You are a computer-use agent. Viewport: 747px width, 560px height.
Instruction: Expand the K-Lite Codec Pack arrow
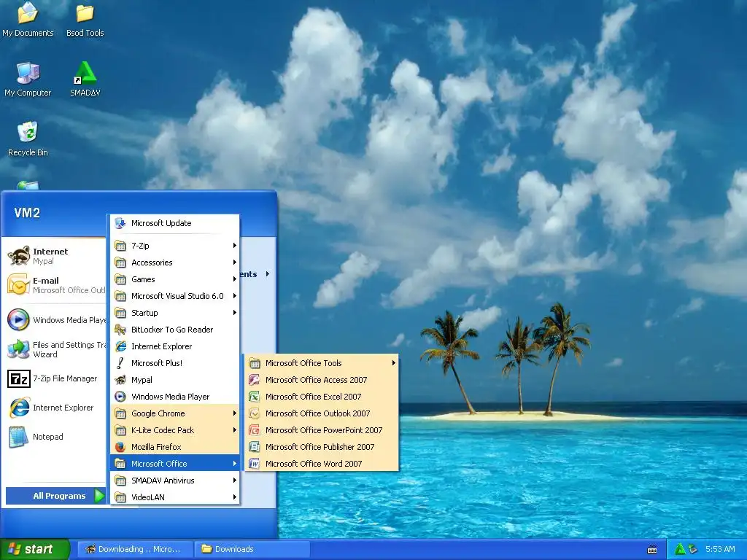click(x=234, y=430)
